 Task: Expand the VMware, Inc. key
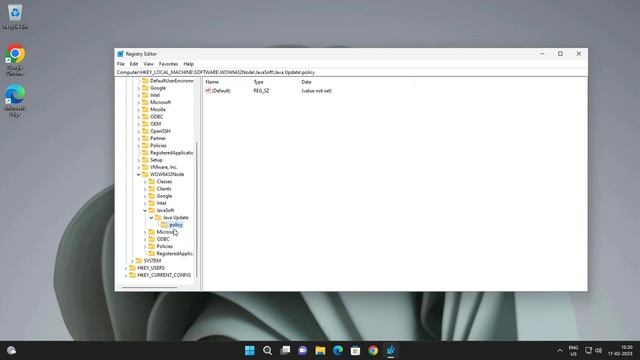[138, 167]
